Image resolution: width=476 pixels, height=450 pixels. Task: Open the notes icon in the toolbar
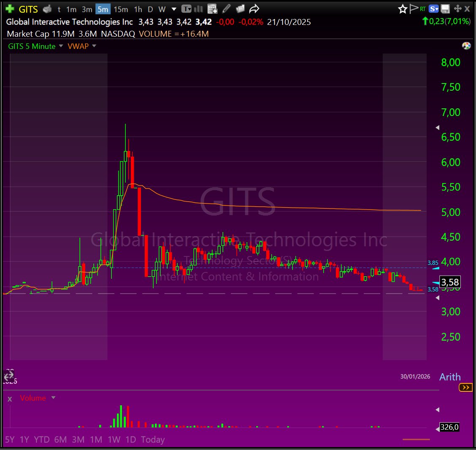pos(240,9)
